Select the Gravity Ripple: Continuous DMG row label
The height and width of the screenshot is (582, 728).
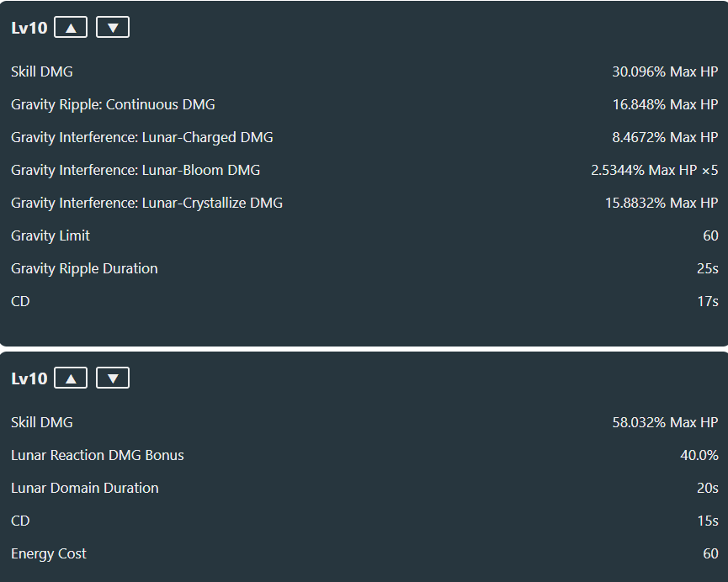coord(113,104)
